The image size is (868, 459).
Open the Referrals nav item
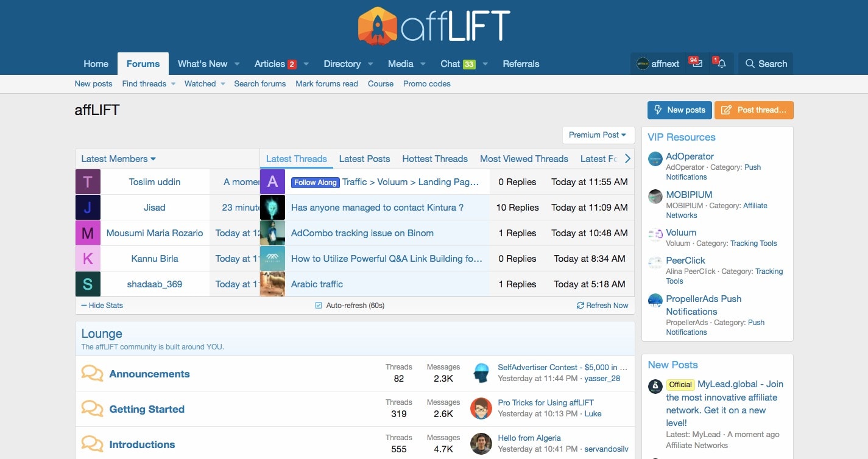coord(521,63)
